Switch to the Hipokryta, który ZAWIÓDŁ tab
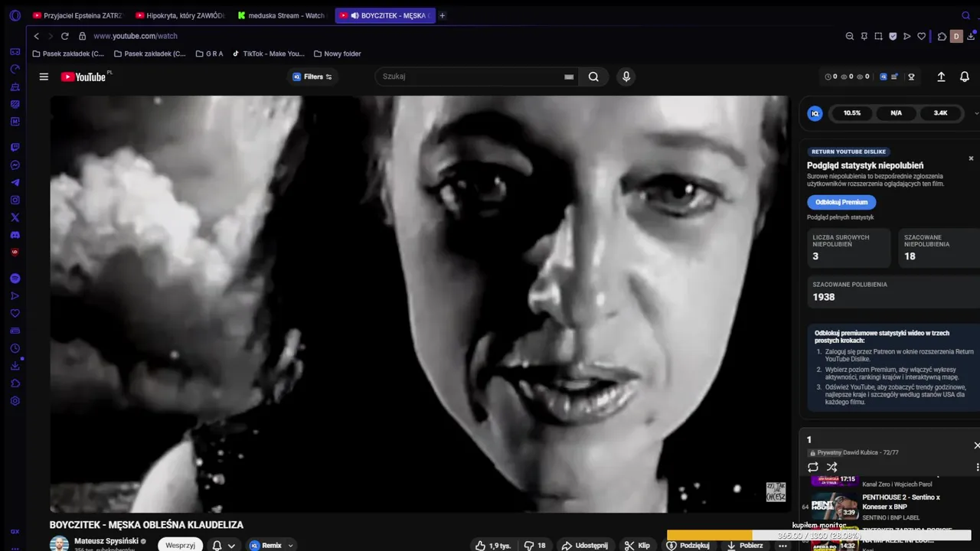Screen dimensions: 980x551 click(180, 15)
